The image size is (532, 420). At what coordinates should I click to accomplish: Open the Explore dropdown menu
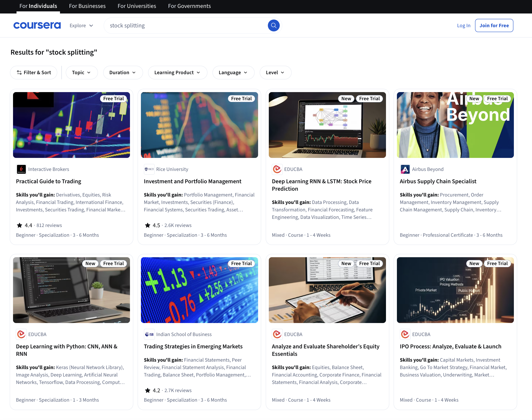click(x=81, y=25)
